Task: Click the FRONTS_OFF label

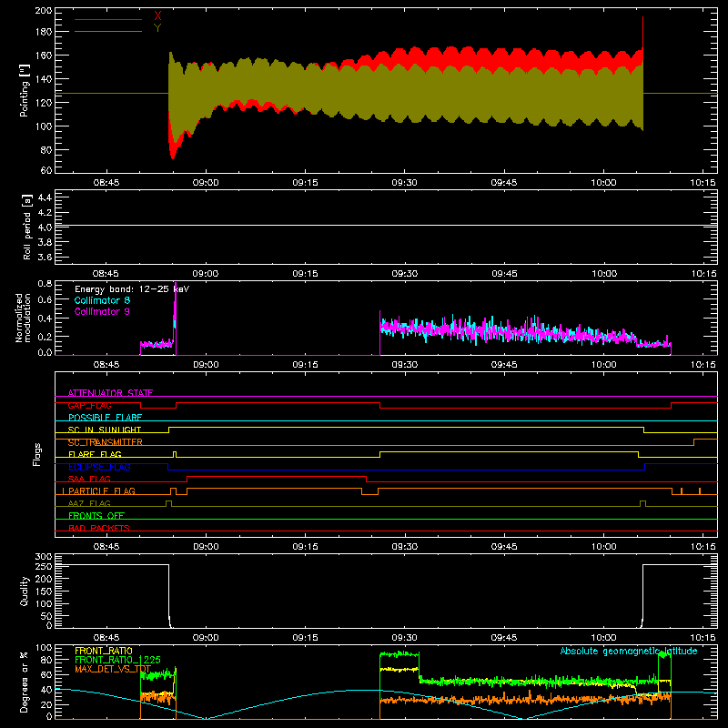Action: pos(96,515)
